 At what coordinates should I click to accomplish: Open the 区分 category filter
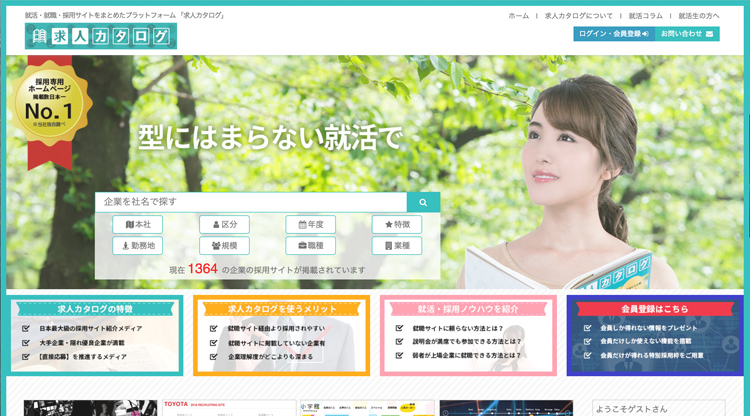(x=224, y=225)
